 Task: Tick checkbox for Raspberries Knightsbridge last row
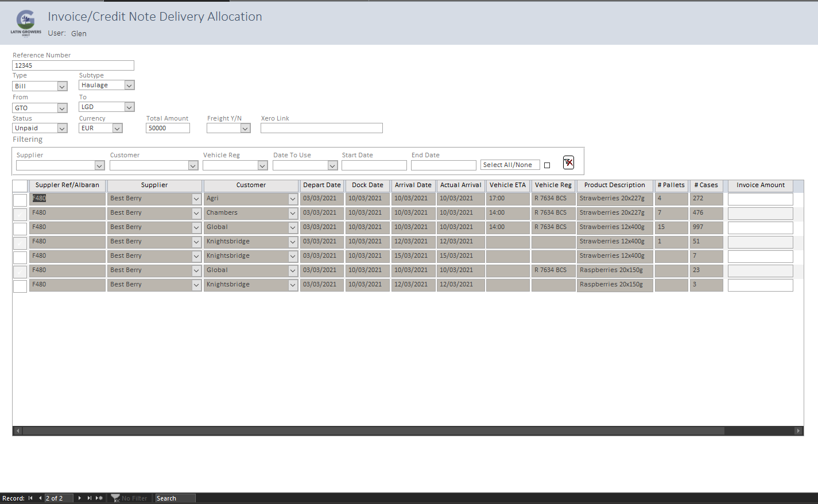pyautogui.click(x=20, y=286)
